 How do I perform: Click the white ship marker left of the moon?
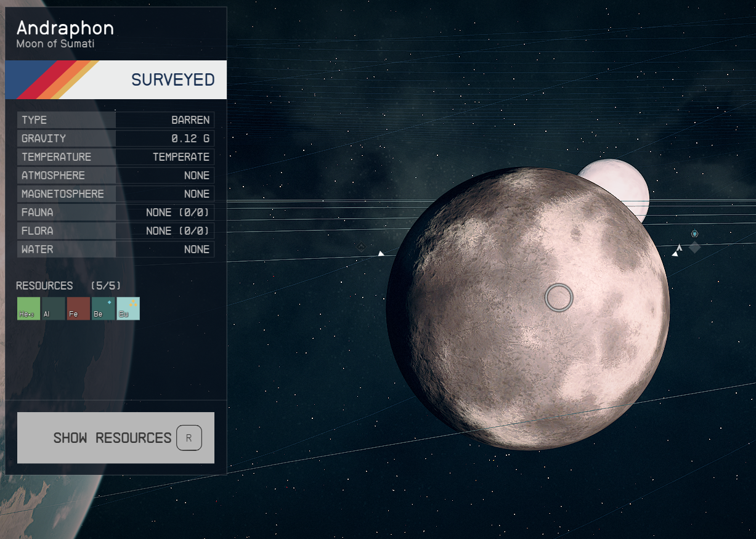click(381, 253)
